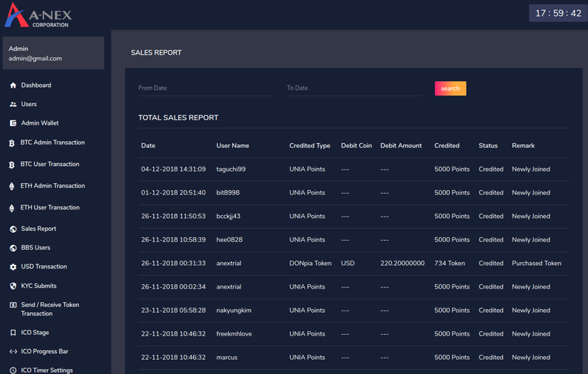This screenshot has width=588, height=374.
Task: Click the Date column header
Action: [x=148, y=146]
